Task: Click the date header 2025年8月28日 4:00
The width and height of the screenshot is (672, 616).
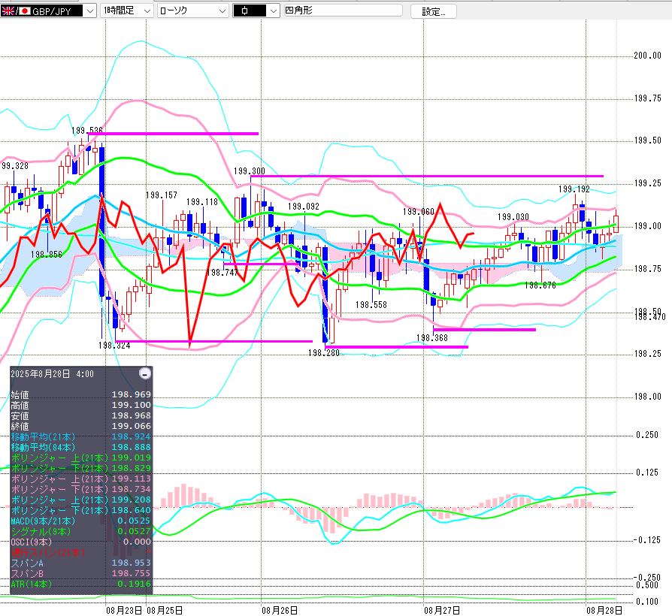Action: 53,374
